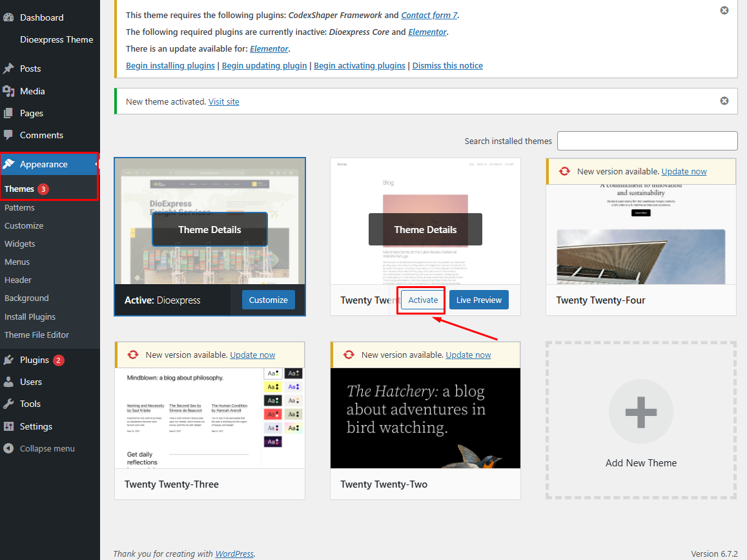Click the Customize button on Dioexpress
Image resolution: width=747 pixels, height=560 pixels.
click(x=268, y=300)
